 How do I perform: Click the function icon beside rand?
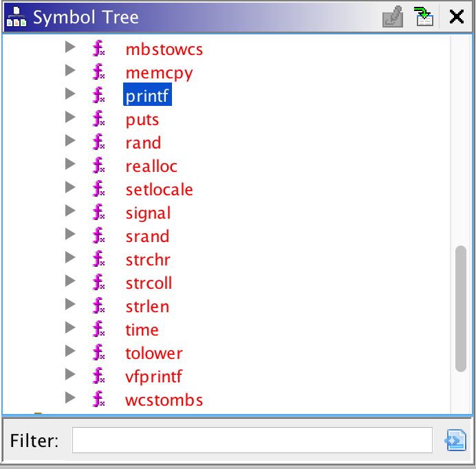[99, 143]
